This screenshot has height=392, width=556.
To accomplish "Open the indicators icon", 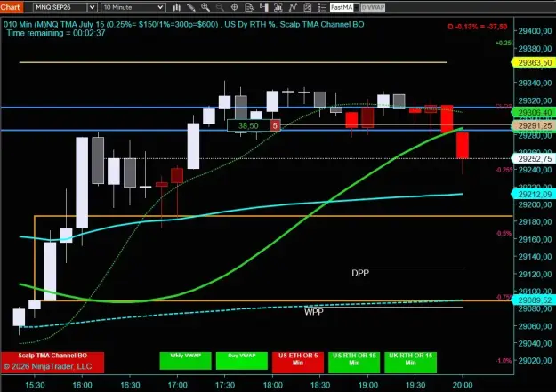I will pos(278,7).
